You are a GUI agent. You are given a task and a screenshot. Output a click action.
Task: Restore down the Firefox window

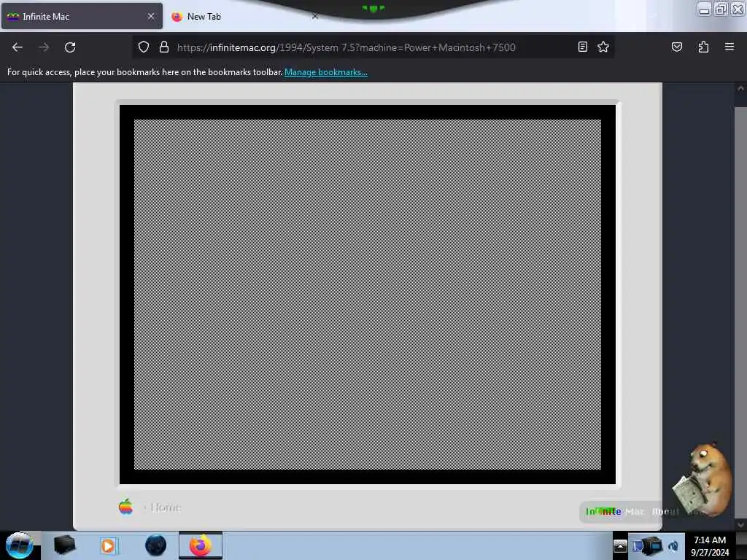(x=721, y=9)
